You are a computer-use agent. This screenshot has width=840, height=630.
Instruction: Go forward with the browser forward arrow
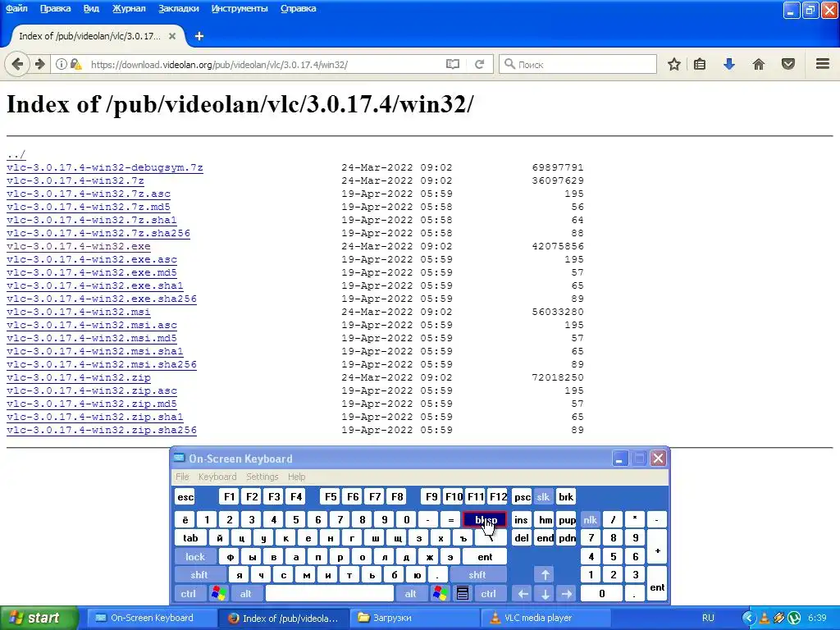point(39,64)
